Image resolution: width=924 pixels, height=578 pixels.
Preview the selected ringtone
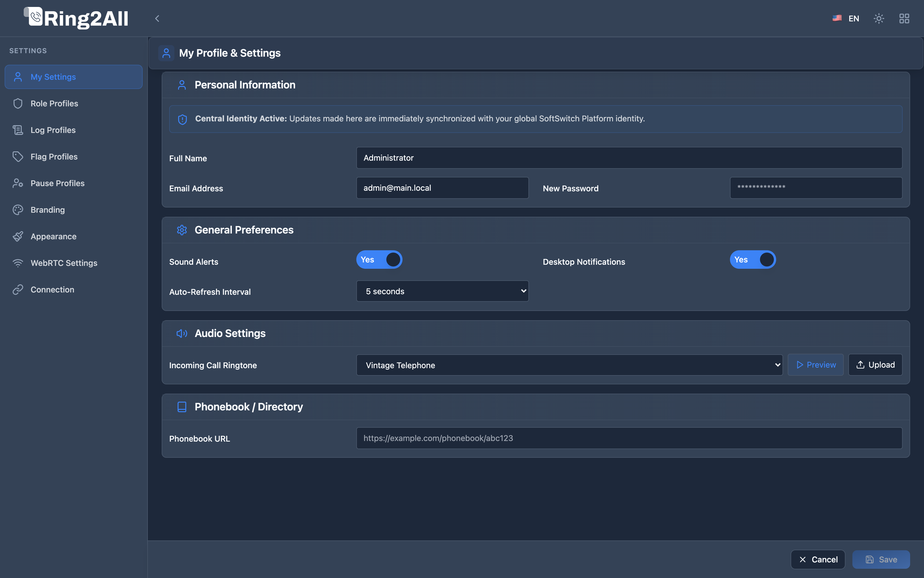click(815, 365)
